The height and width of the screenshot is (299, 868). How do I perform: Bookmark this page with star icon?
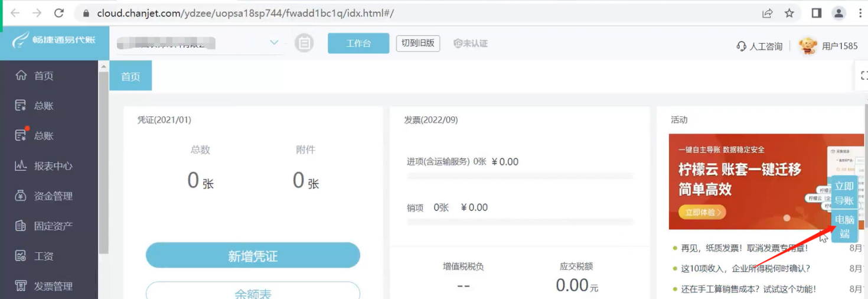789,13
